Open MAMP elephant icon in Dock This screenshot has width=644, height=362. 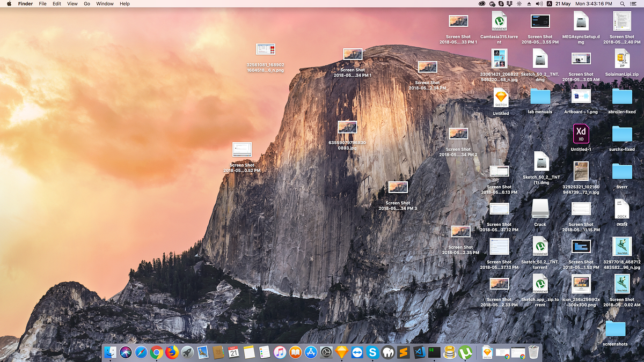point(389,352)
